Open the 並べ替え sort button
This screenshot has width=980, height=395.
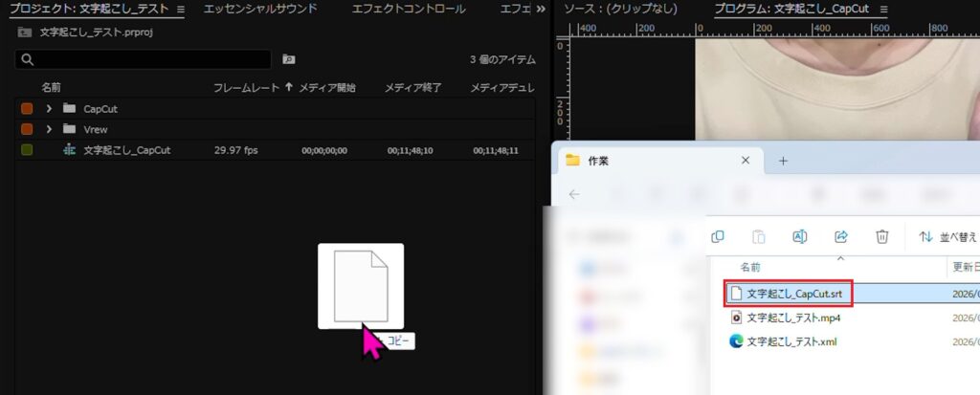(x=947, y=236)
